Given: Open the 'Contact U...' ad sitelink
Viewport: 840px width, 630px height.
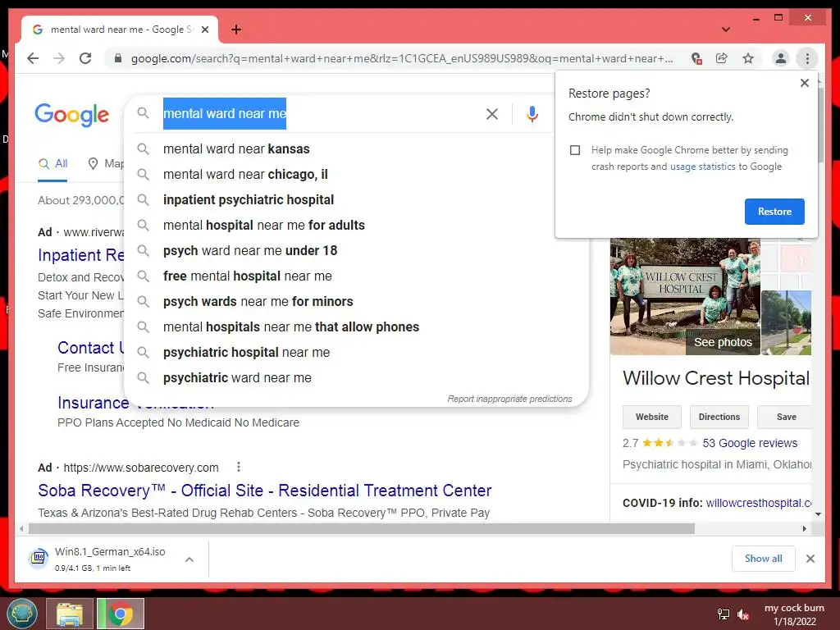Looking at the screenshot, I should [x=90, y=348].
